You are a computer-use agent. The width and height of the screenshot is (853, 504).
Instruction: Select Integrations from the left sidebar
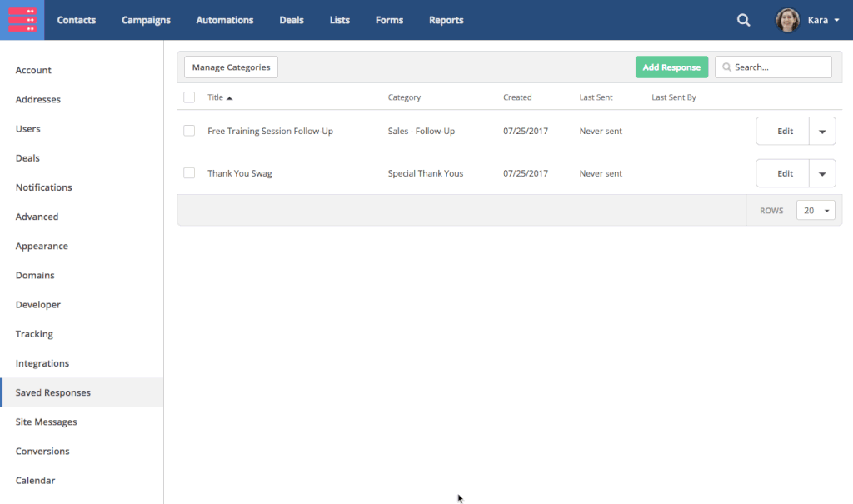coord(42,363)
